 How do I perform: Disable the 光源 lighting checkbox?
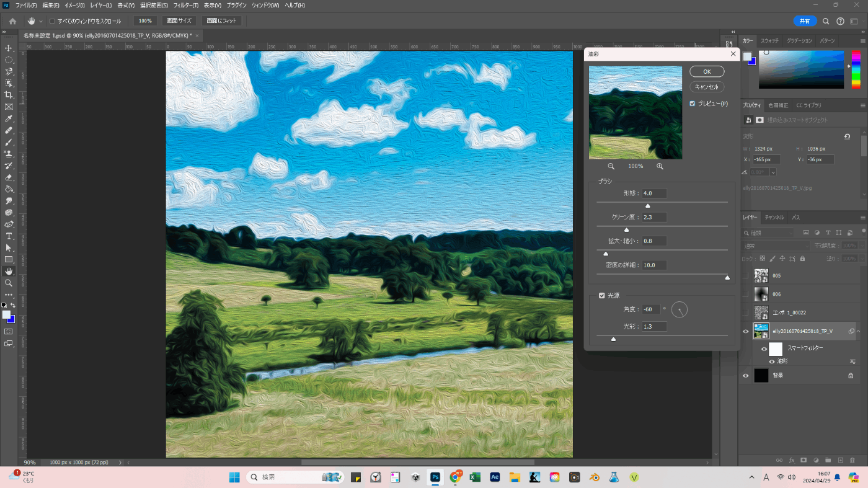[601, 296]
